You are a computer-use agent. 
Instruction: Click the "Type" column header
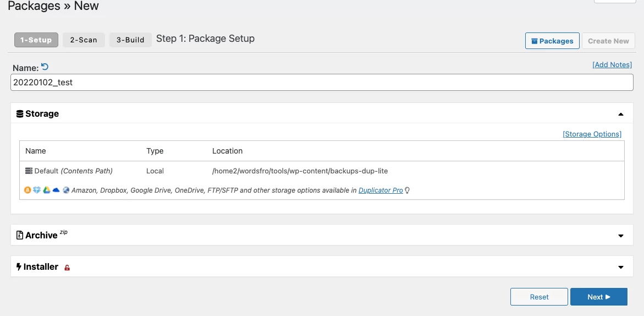[x=155, y=151]
